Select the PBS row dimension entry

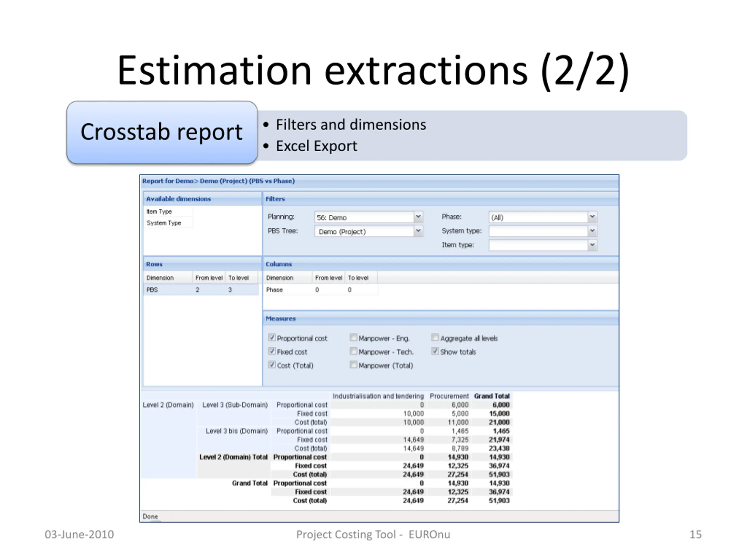(152, 290)
